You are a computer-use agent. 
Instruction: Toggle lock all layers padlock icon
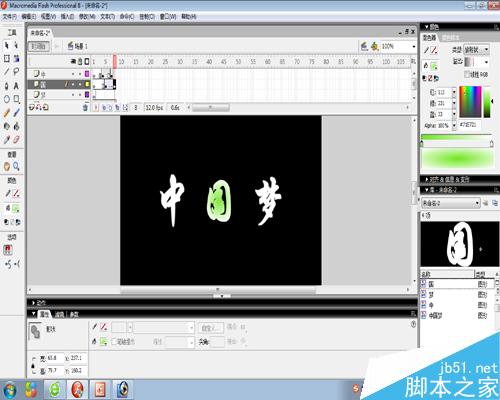tap(80, 62)
